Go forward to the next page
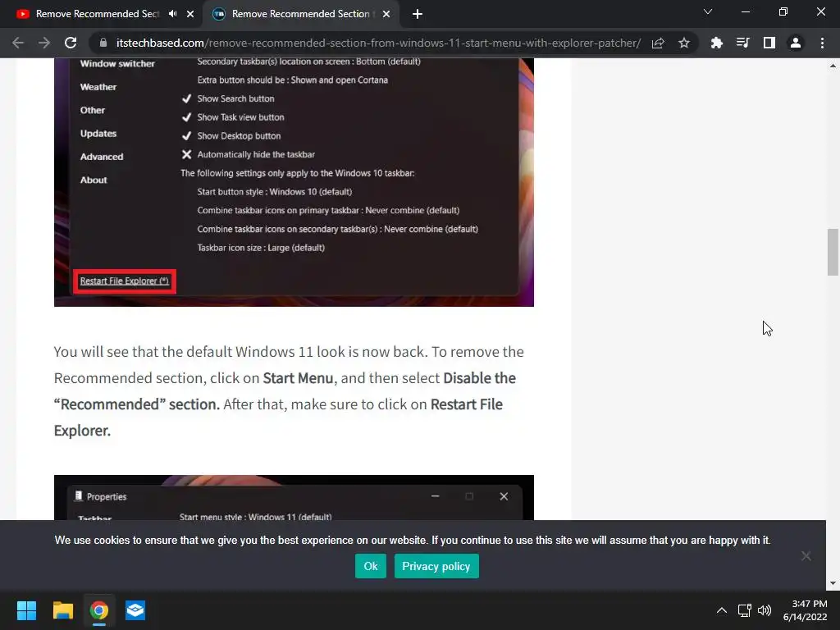This screenshot has width=840, height=630. point(44,43)
